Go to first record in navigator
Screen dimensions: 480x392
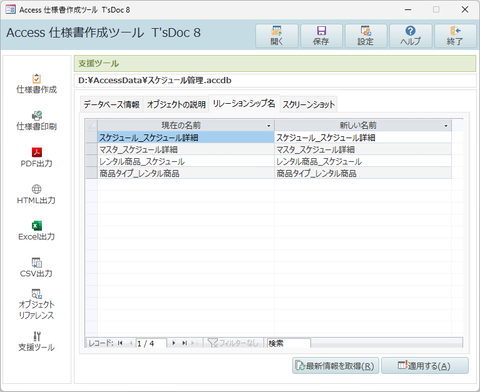coord(120,343)
